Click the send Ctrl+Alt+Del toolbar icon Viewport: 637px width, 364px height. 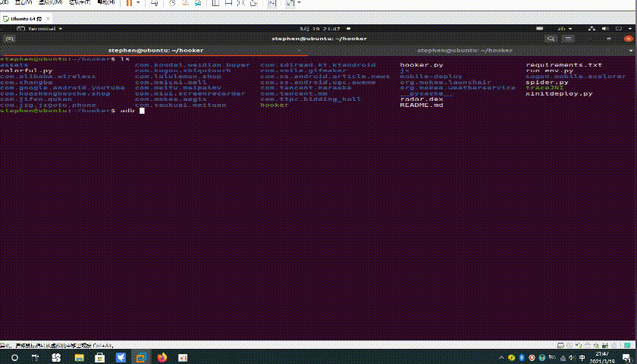tap(155, 3)
